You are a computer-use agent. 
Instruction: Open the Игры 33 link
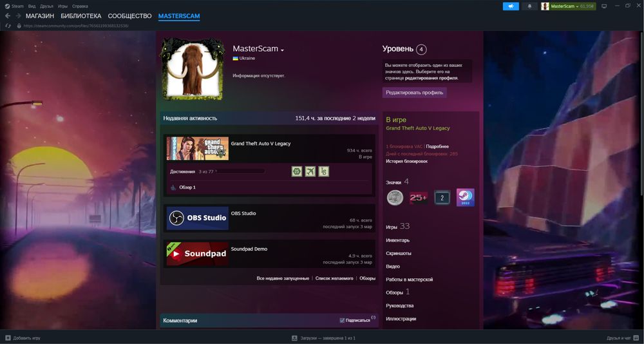point(397,227)
